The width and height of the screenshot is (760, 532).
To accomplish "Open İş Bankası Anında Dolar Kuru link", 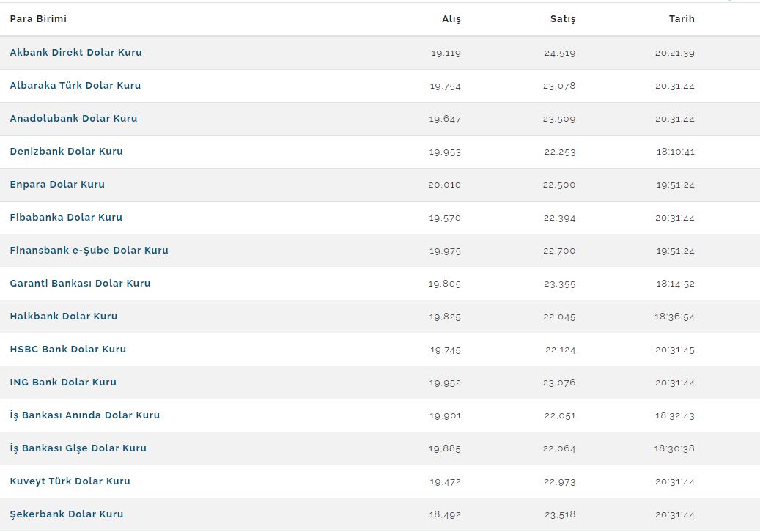I will point(85,415).
